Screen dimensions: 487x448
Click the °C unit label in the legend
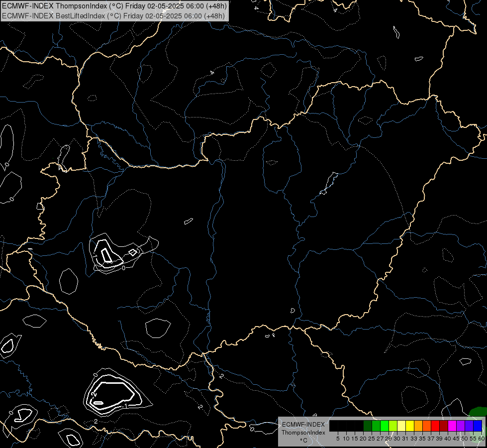click(303, 441)
